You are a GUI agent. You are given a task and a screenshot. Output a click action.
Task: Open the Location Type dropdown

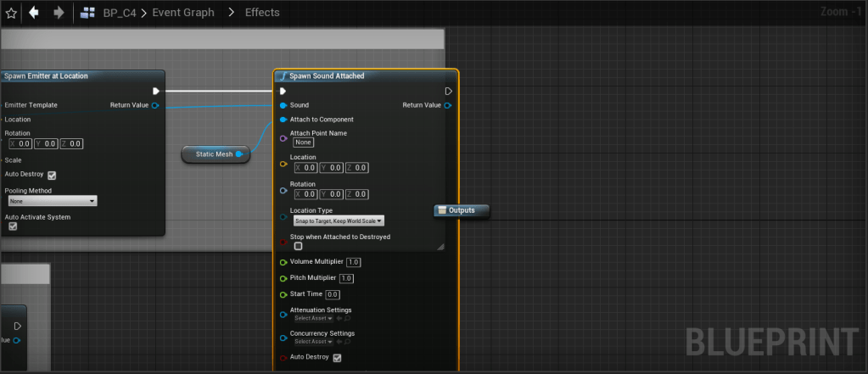(339, 220)
